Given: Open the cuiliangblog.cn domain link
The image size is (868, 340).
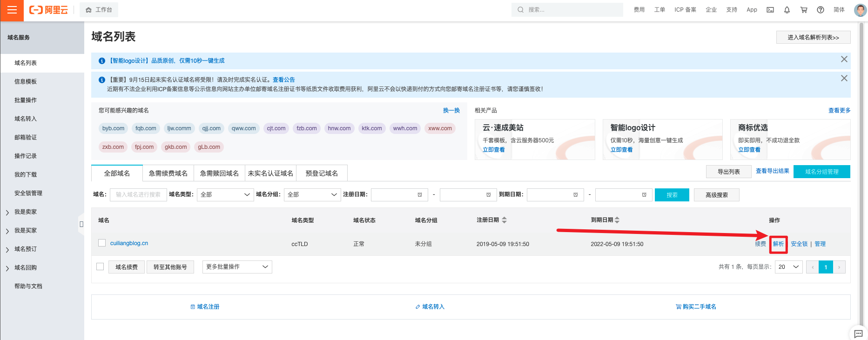Looking at the screenshot, I should coord(129,243).
